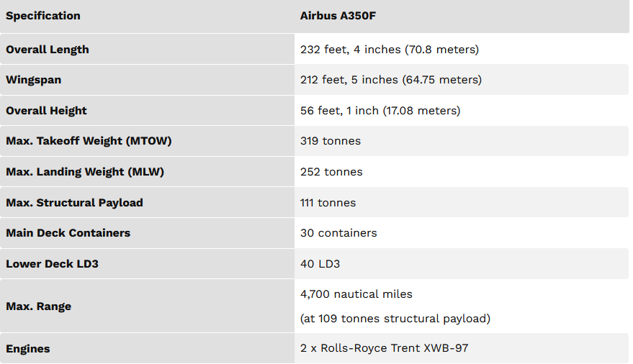Click the 30 containers value
The width and height of the screenshot is (633, 364).
coord(338,233)
